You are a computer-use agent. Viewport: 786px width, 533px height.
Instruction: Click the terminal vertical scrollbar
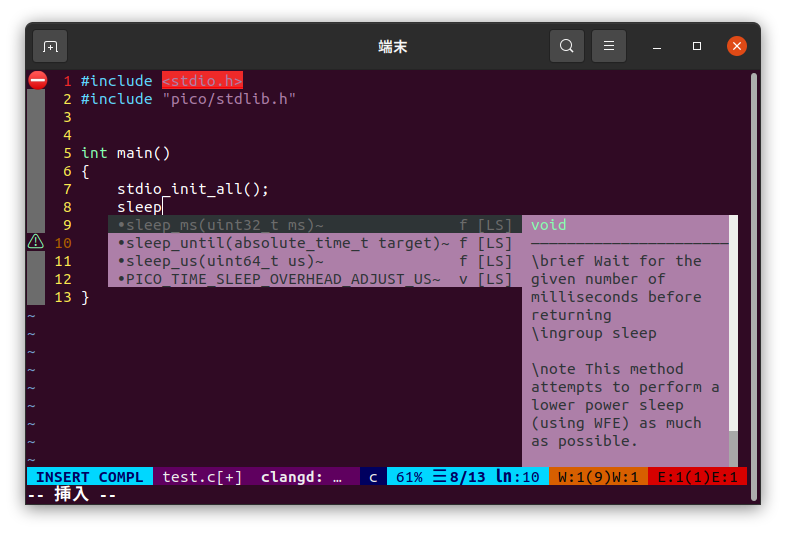[753, 286]
